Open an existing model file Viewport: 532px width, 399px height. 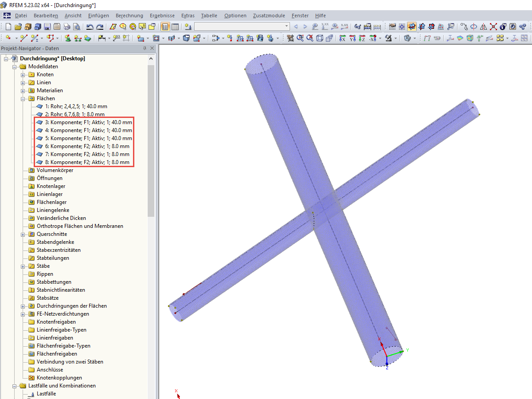pos(18,27)
